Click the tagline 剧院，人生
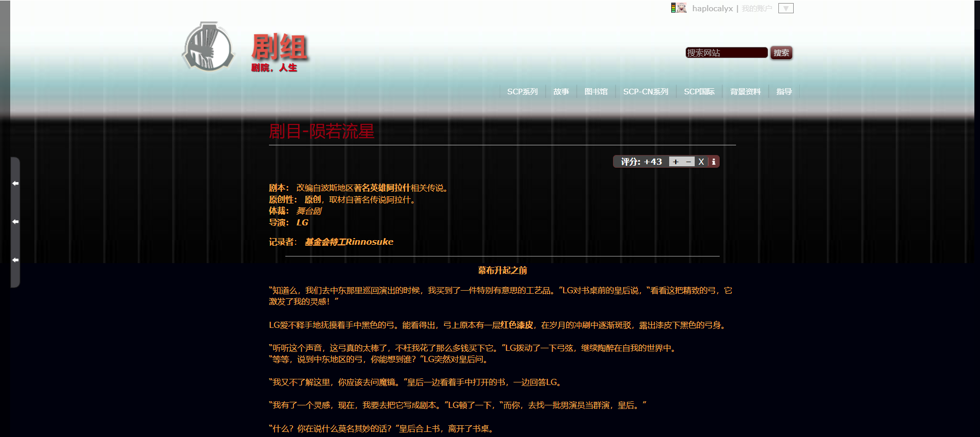This screenshot has height=437, width=980. click(x=274, y=68)
